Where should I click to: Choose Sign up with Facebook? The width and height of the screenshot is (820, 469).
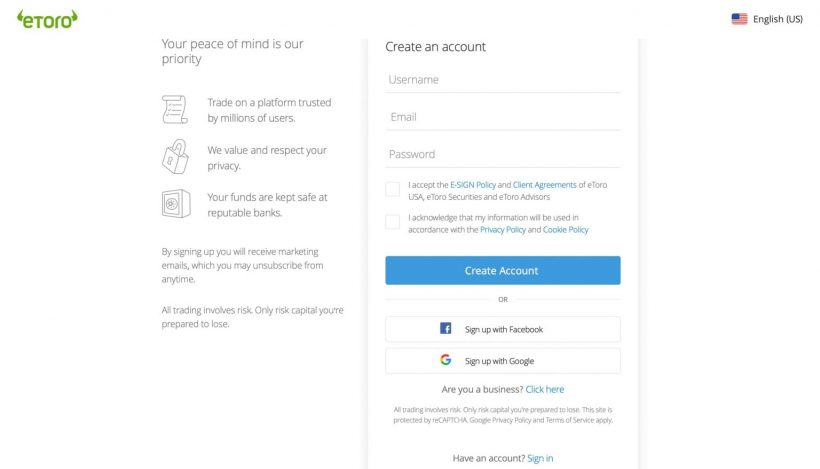[503, 329]
